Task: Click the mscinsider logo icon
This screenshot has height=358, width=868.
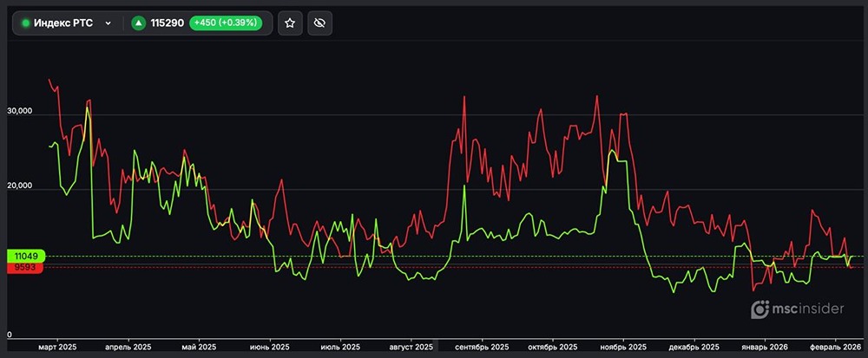Action: click(760, 309)
